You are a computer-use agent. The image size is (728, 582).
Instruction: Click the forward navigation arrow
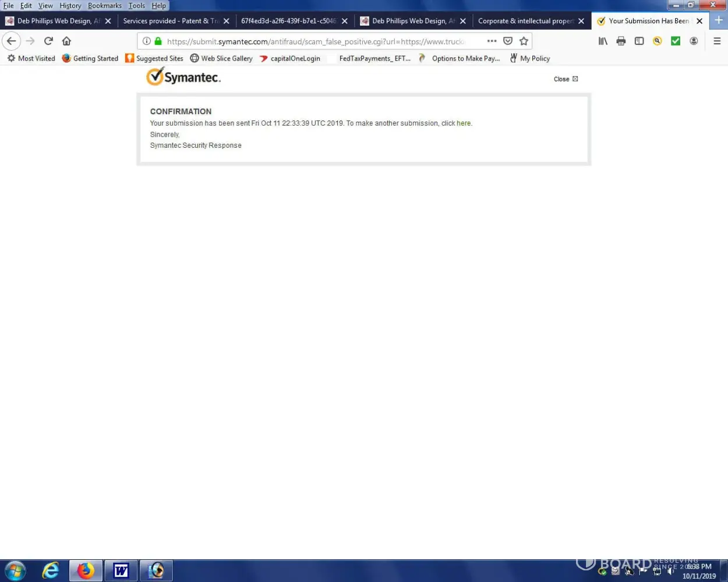tap(30, 41)
